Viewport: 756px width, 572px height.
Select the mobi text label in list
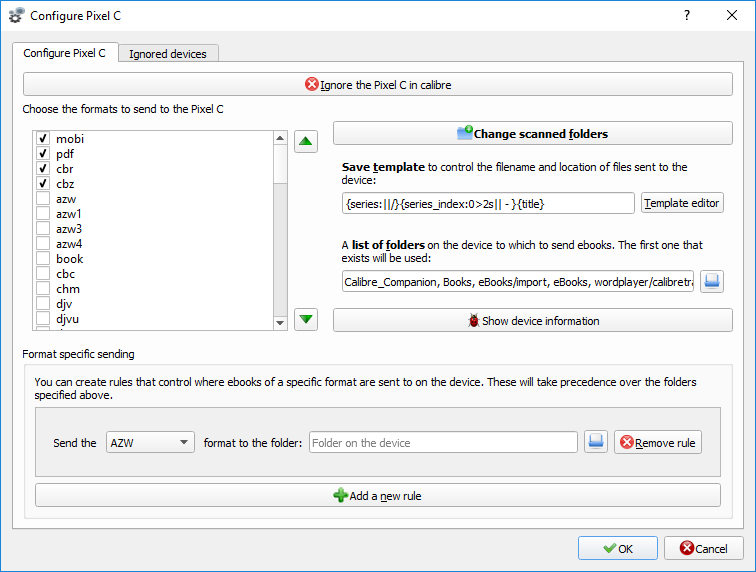70,139
